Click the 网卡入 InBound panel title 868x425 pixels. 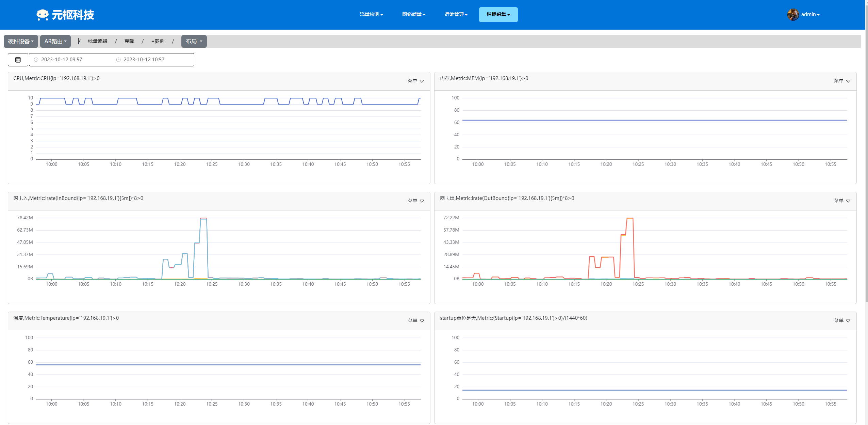coord(78,198)
